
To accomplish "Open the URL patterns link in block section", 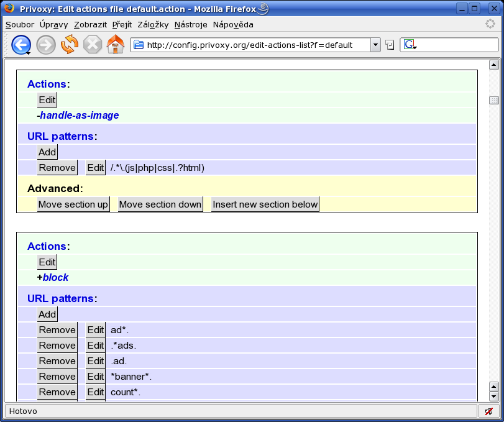I will (60, 298).
